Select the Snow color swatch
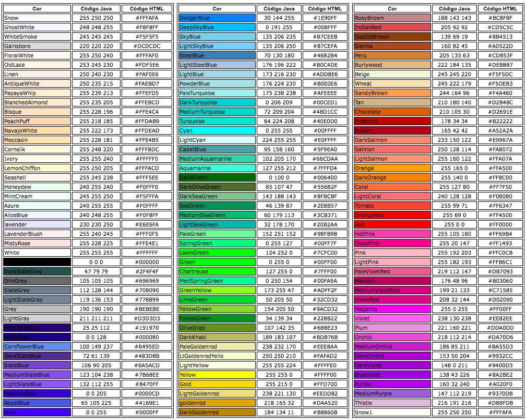The width and height of the screenshot is (527, 420). coord(37,18)
